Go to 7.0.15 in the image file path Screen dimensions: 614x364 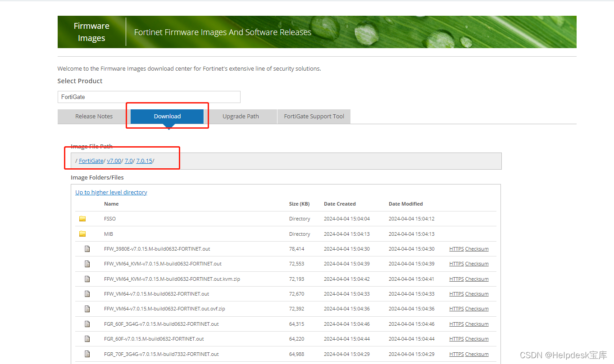pyautogui.click(x=144, y=161)
